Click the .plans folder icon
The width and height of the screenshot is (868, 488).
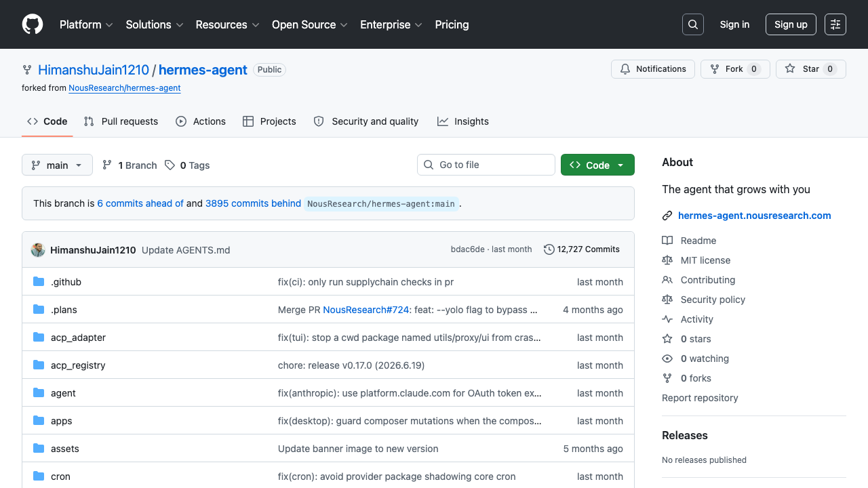click(x=39, y=310)
